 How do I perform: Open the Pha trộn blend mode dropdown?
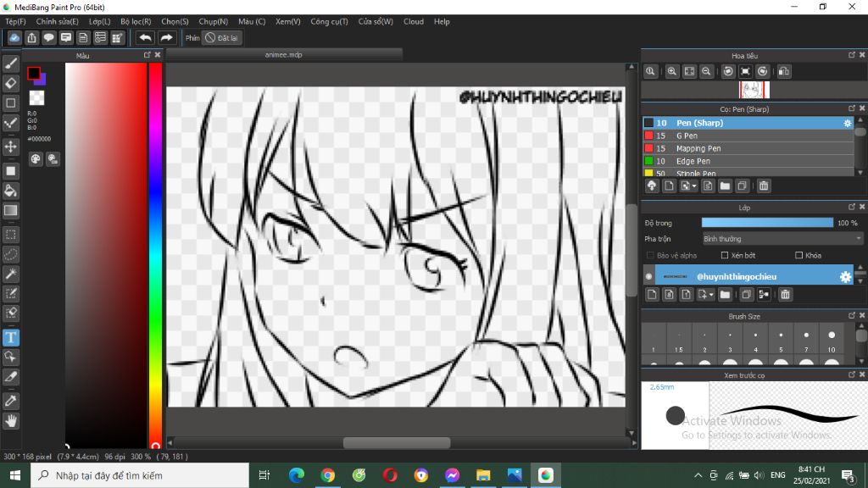tap(782, 238)
